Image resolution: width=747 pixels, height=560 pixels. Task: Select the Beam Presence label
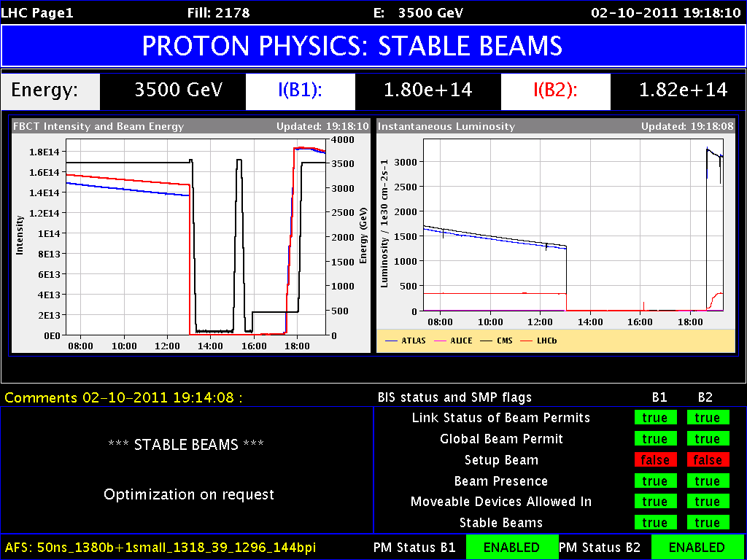pos(501,481)
